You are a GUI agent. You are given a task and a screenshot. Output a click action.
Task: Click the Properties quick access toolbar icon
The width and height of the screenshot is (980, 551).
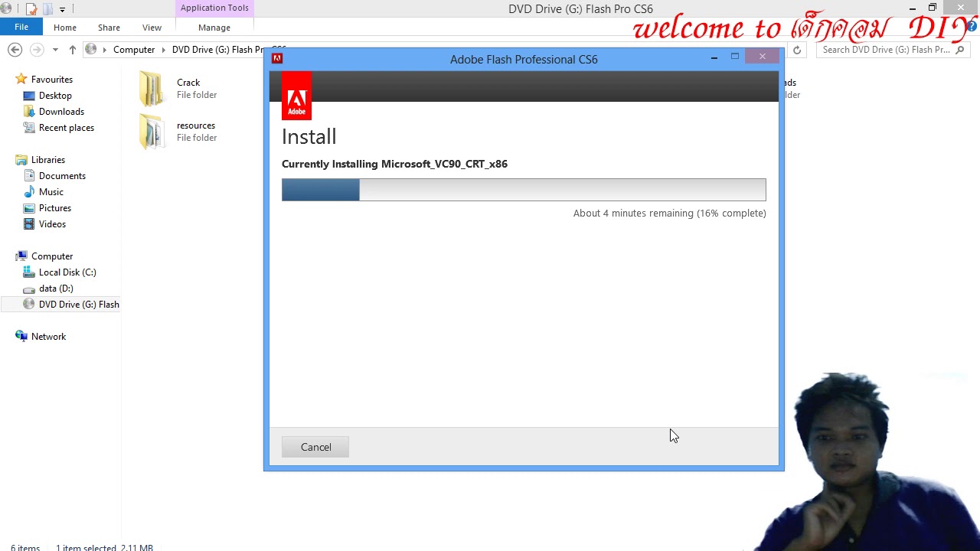point(31,9)
